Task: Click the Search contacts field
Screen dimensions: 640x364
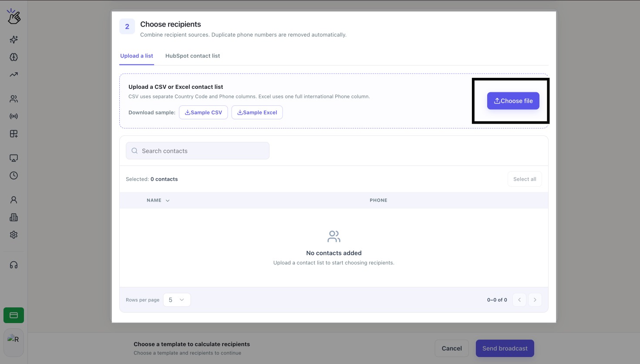Action: pos(198,151)
